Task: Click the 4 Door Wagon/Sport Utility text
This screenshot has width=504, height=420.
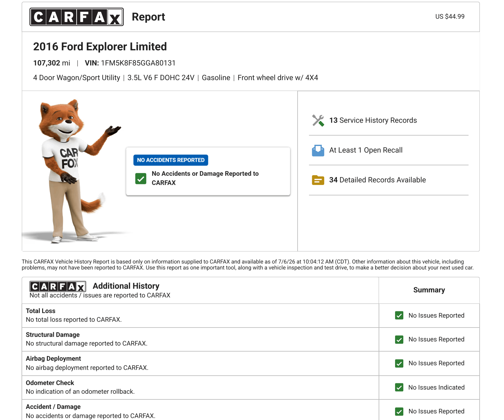Action: [77, 78]
